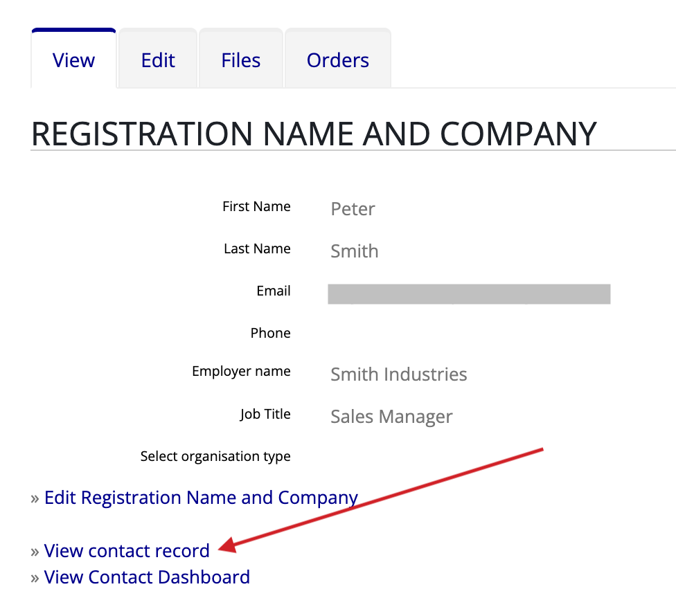Click the Job Title value Sales Manager

tap(391, 416)
